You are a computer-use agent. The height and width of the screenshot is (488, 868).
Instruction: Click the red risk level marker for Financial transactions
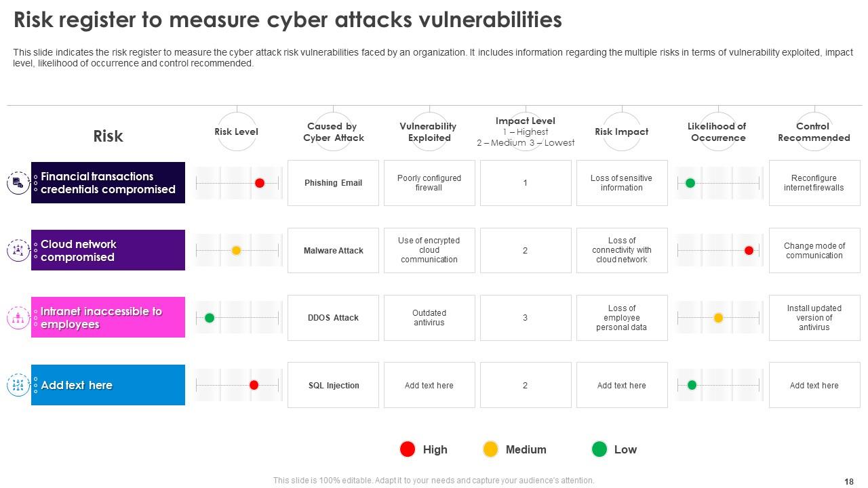(260, 183)
